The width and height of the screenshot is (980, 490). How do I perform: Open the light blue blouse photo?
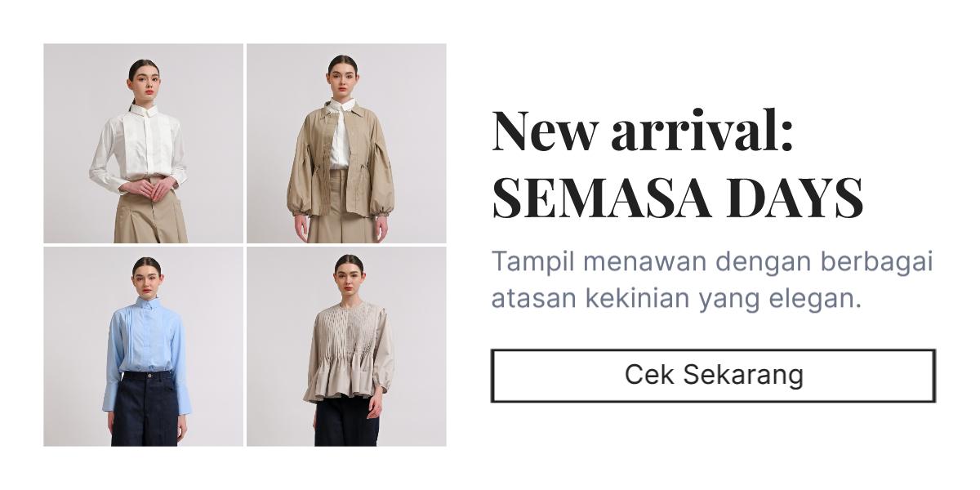click(x=143, y=346)
